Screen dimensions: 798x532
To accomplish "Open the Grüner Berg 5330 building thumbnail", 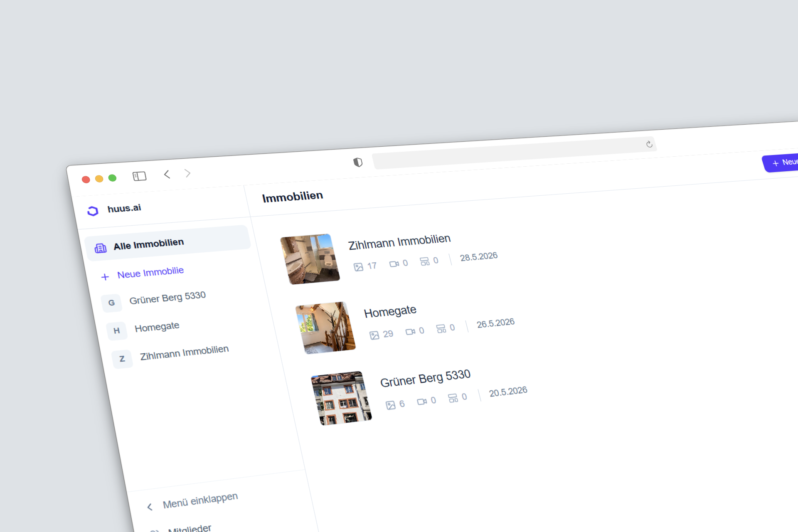I will [342, 398].
